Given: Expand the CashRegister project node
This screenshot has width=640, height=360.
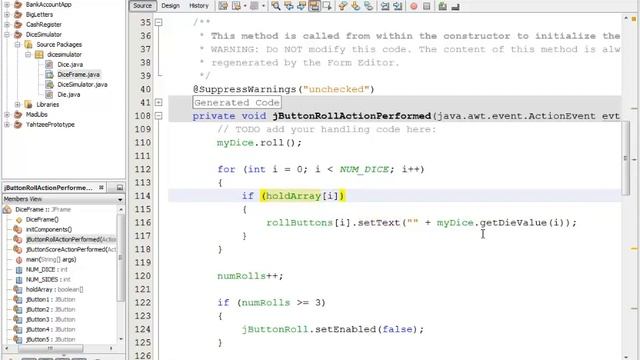Looking at the screenshot, I should [7, 24].
